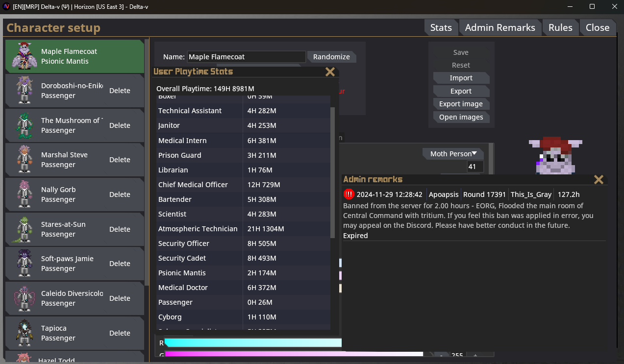
Task: Select the Caleido Diversicolor avatar
Action: click(x=24, y=298)
